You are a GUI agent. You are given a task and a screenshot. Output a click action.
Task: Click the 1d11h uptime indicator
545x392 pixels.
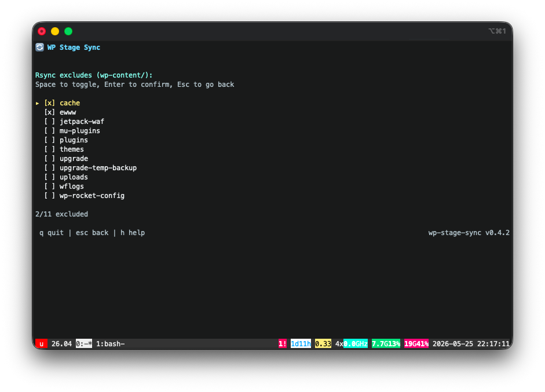point(301,344)
